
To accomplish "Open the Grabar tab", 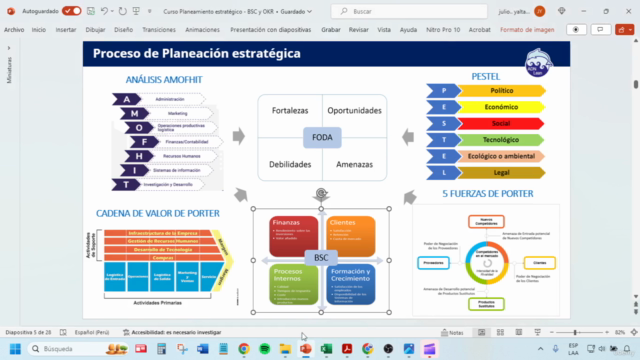I will tap(331, 30).
